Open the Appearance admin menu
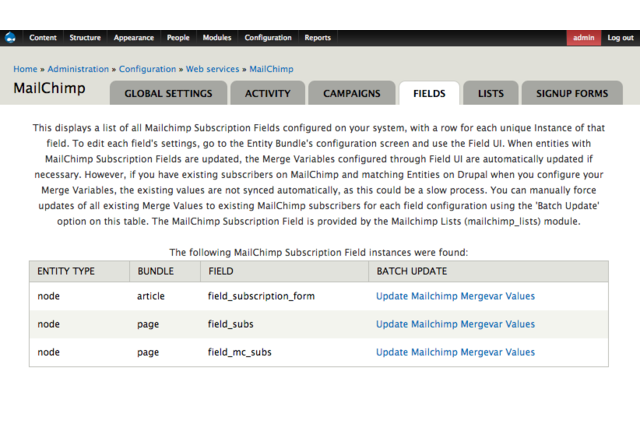Screen dimensions: 640x426 pyautogui.click(x=134, y=38)
